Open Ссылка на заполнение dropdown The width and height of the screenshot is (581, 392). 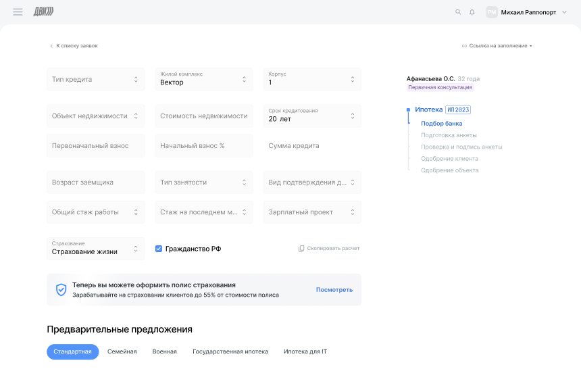point(497,45)
